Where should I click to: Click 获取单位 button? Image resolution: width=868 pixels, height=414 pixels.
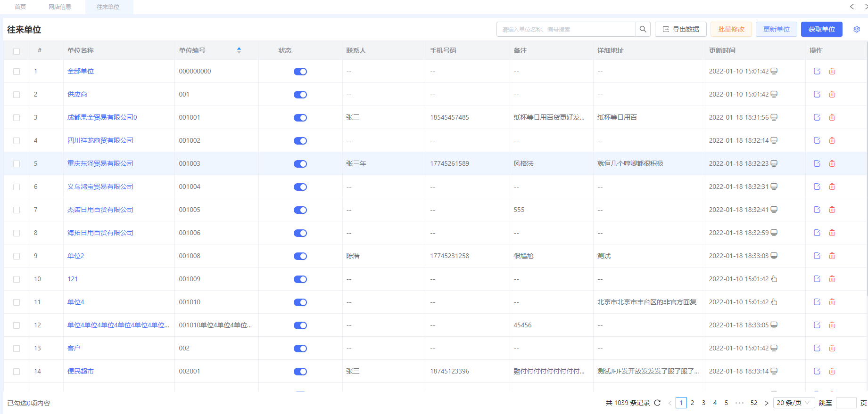coord(822,29)
